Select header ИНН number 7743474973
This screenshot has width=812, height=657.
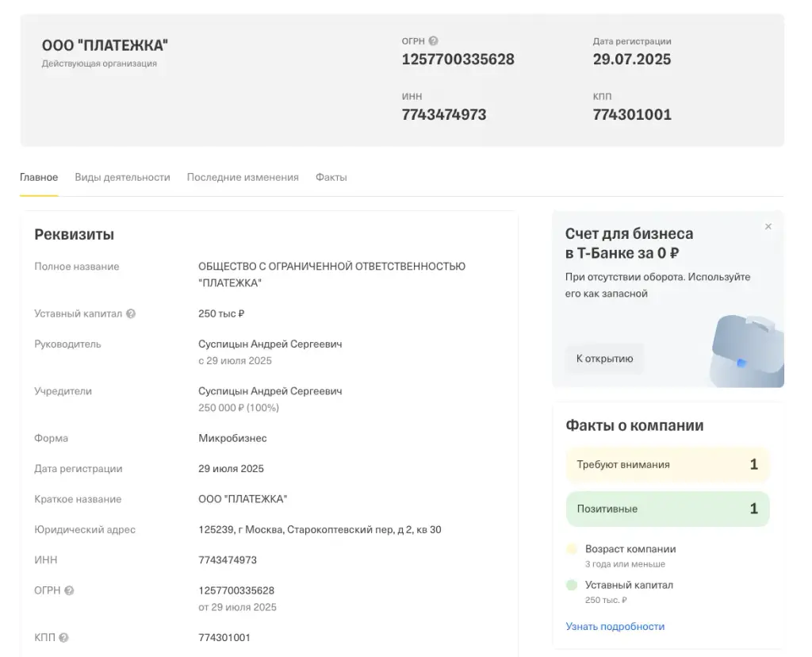point(444,114)
